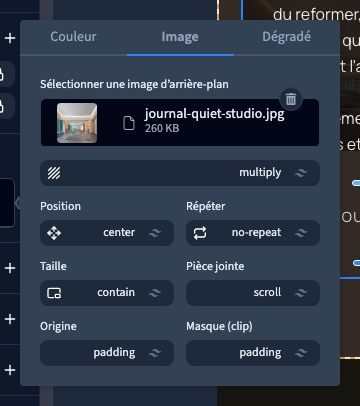Click the Tailwind icon in Masque field
Image resolution: width=360 pixels, height=406 pixels.
point(301,353)
